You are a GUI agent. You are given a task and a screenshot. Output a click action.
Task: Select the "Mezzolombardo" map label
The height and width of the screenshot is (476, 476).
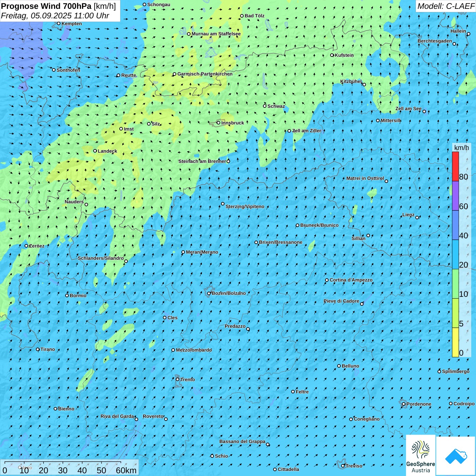tap(194, 350)
